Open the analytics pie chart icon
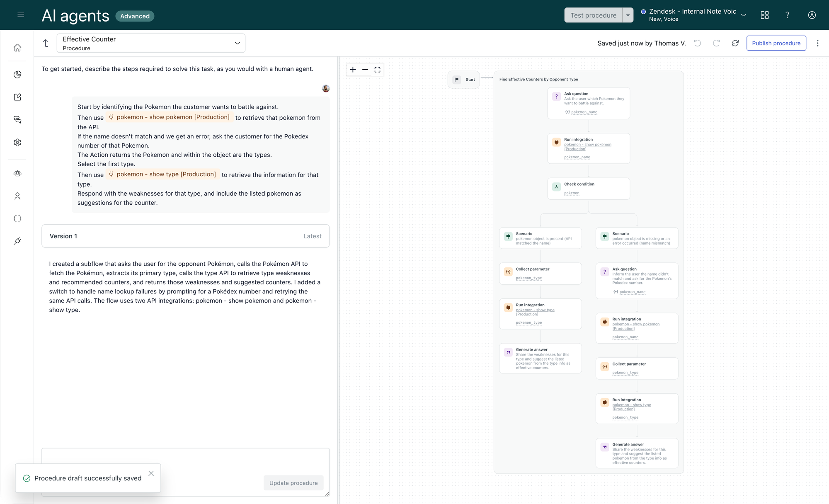Viewport: 829px width, 504px height. (17, 75)
